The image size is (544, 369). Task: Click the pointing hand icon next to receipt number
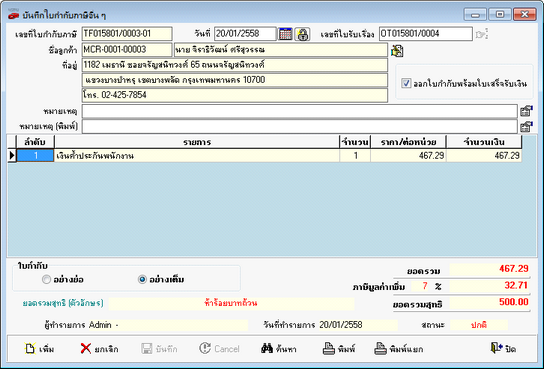click(482, 34)
